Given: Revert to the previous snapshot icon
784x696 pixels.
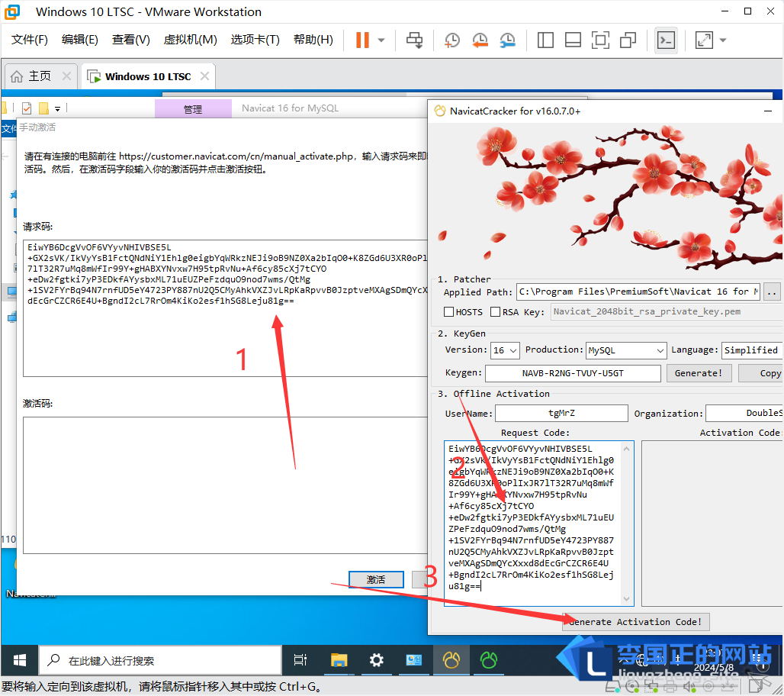Looking at the screenshot, I should [480, 40].
